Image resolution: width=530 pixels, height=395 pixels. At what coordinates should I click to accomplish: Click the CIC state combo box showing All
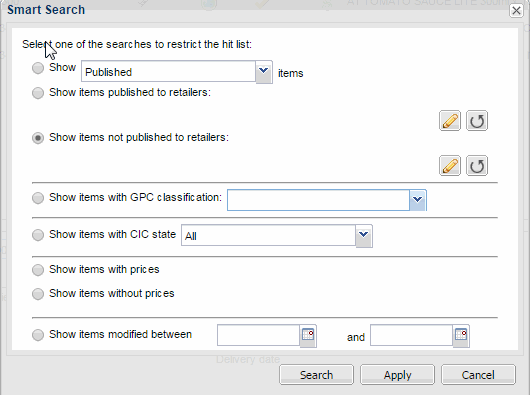(268, 235)
